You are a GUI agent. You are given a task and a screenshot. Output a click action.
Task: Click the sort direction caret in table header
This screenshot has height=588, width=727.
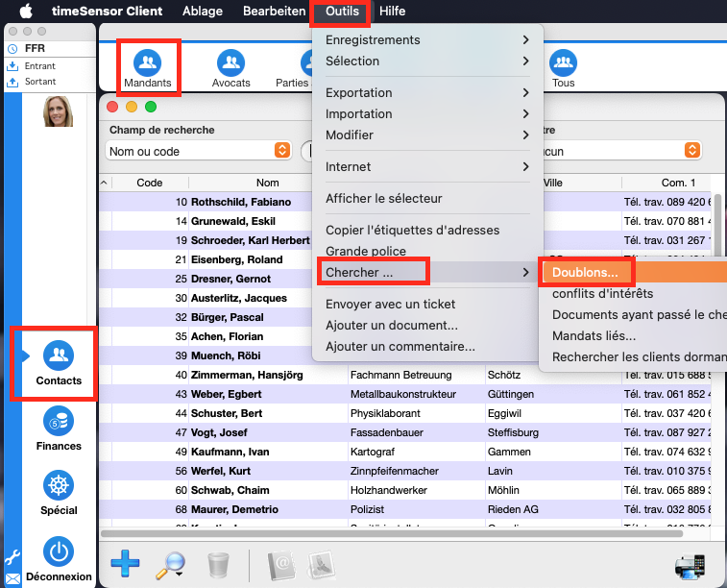click(x=105, y=183)
